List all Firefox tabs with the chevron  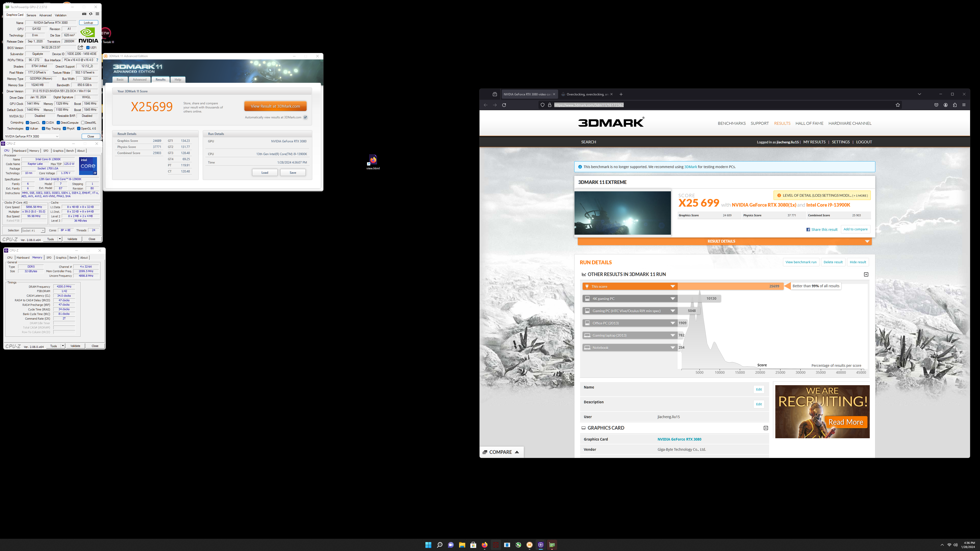(x=920, y=94)
